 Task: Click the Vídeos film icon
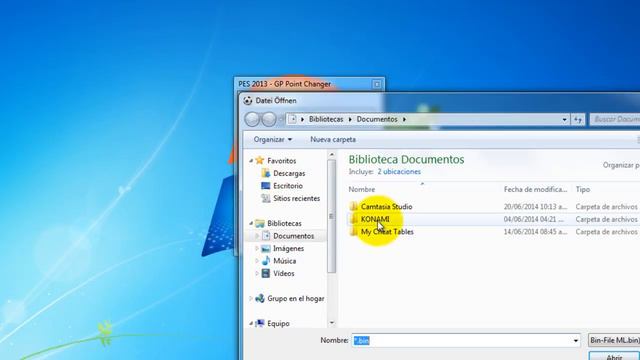coord(266,273)
